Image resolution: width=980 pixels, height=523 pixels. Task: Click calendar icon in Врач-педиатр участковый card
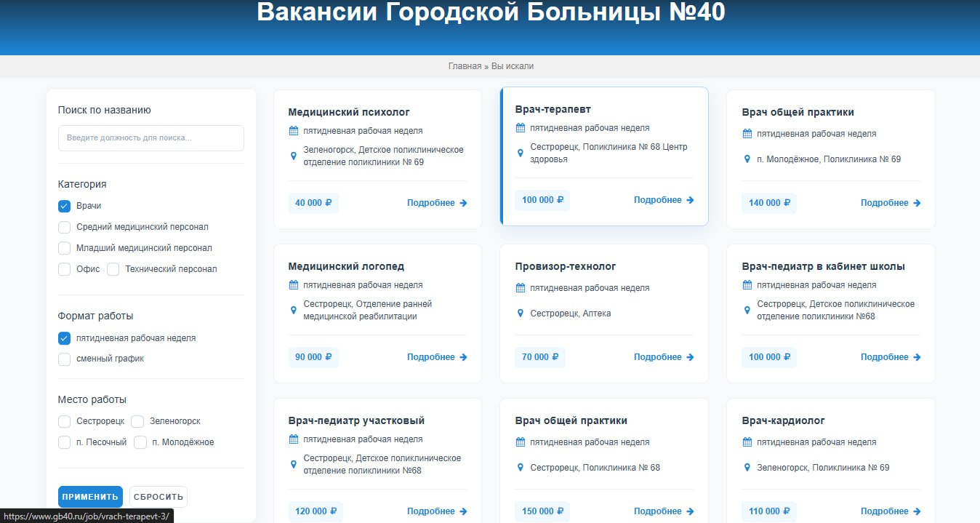tap(294, 439)
